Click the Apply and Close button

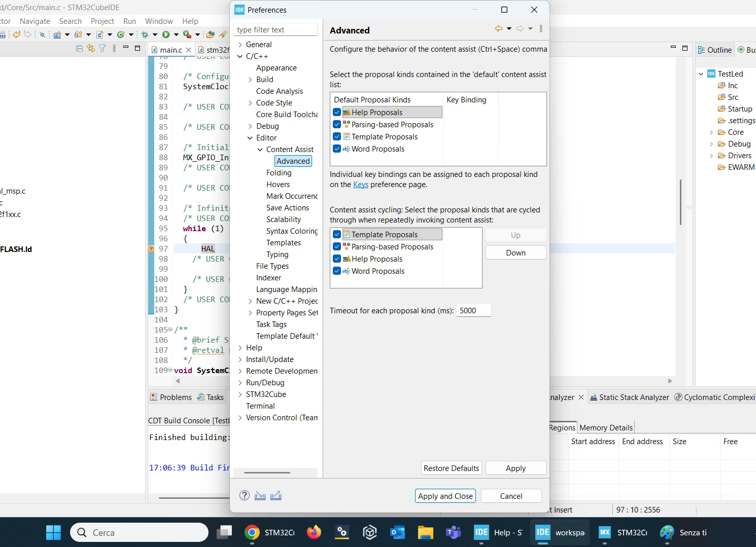445,496
